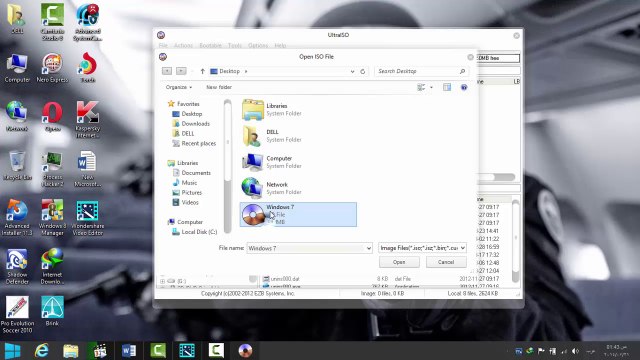The image size is (640, 360).
Task: Switch to Word in taskbar
Action: (129, 351)
